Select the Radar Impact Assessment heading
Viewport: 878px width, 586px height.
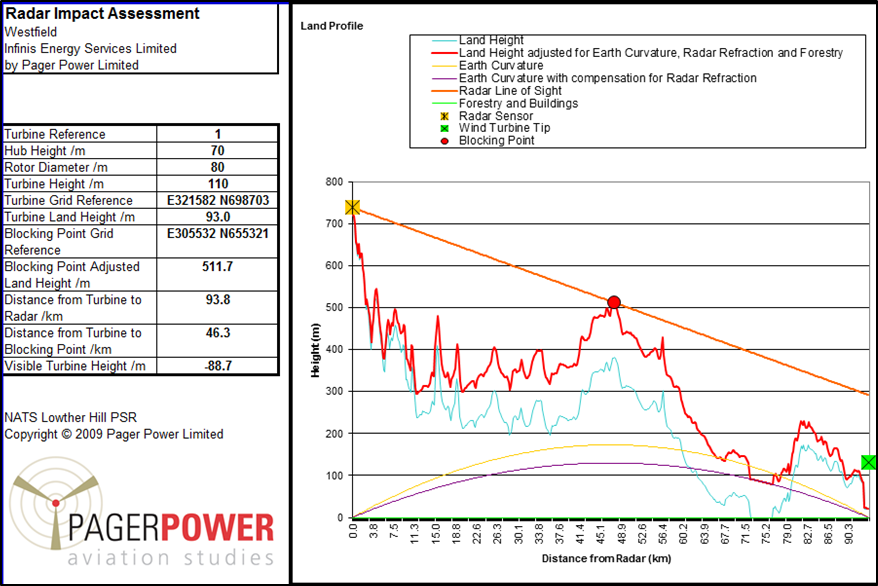point(102,14)
